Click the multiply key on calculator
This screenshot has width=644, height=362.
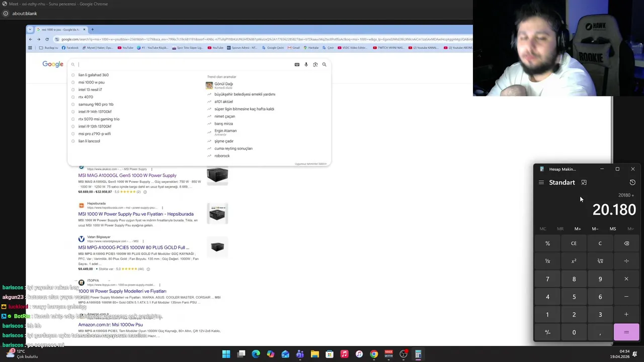(x=626, y=279)
